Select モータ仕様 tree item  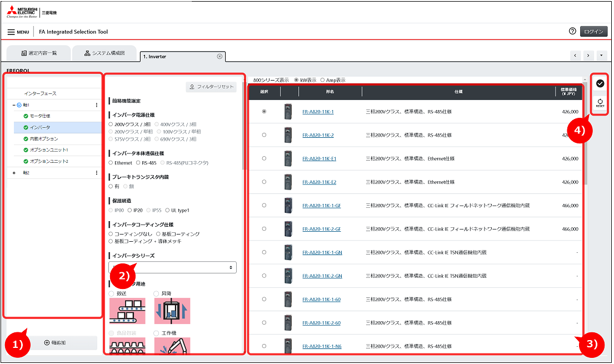coord(40,116)
